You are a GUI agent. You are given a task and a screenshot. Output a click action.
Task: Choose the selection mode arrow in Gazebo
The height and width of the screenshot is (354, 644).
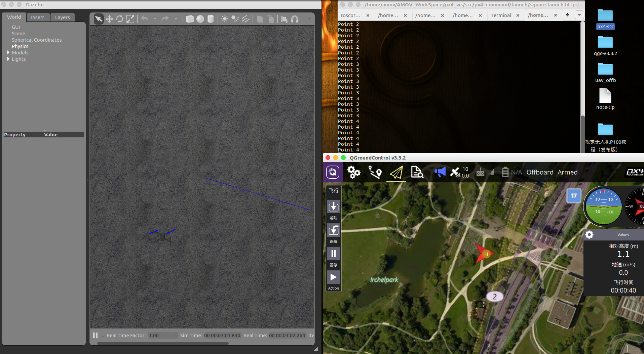tap(99, 19)
